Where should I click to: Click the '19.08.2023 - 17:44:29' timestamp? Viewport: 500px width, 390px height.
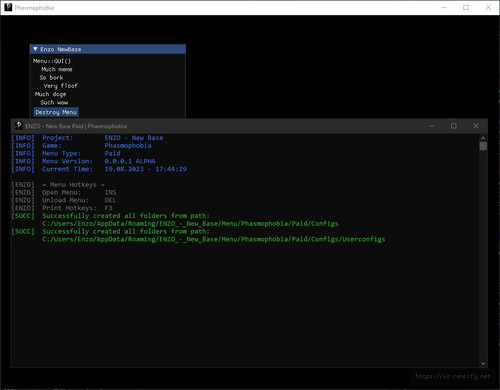coord(146,169)
